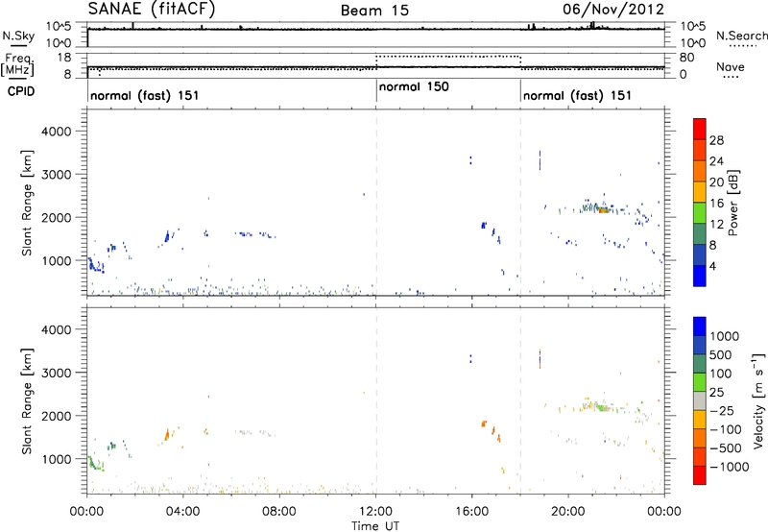Click the Freq. [MHz] axis label
This screenshot has height=532, width=768.
17,65
